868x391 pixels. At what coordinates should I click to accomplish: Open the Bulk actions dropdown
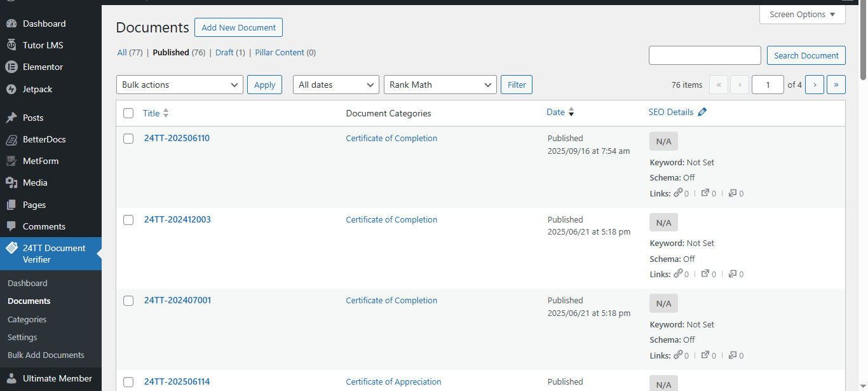point(179,84)
